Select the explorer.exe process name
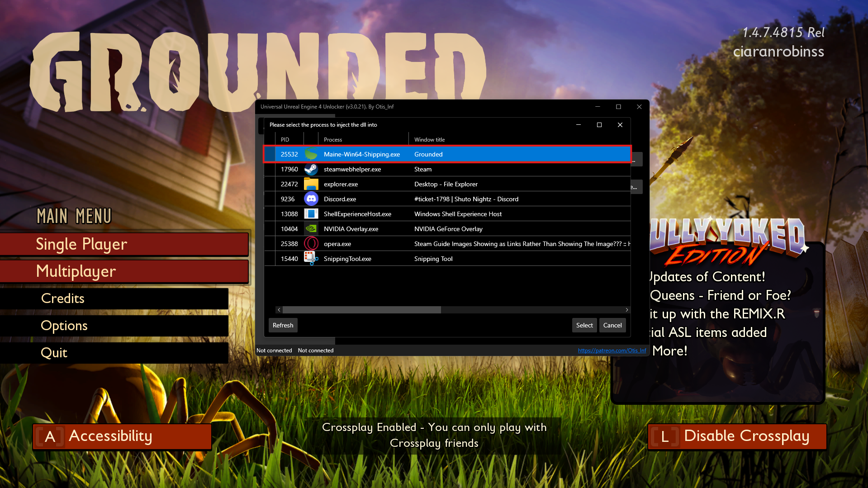Screen dimensions: 868x488 tap(341, 184)
